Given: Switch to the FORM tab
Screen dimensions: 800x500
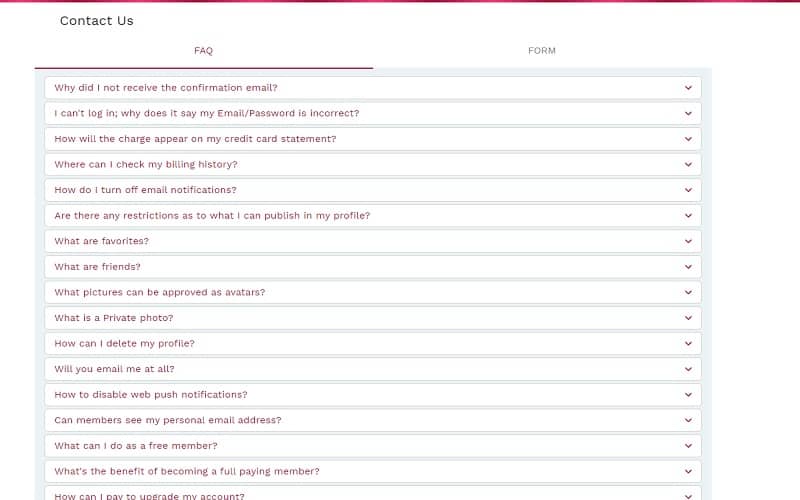Looking at the screenshot, I should click(x=542, y=51).
